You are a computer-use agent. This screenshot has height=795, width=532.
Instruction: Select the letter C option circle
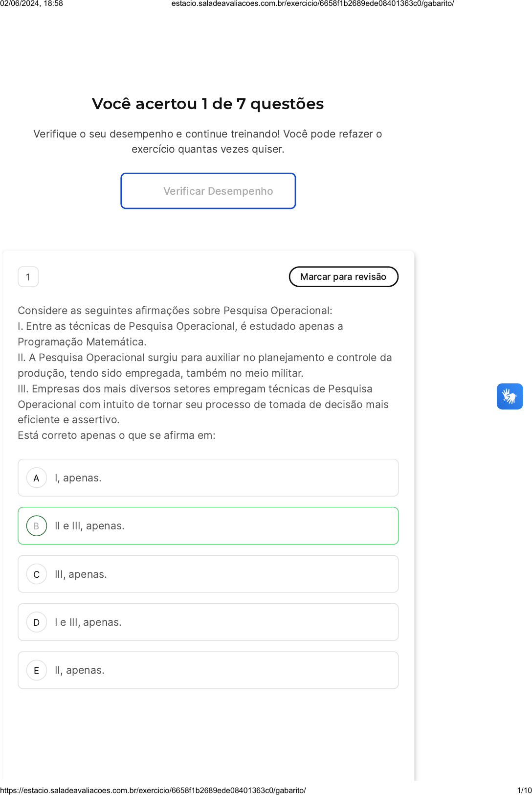[37, 574]
